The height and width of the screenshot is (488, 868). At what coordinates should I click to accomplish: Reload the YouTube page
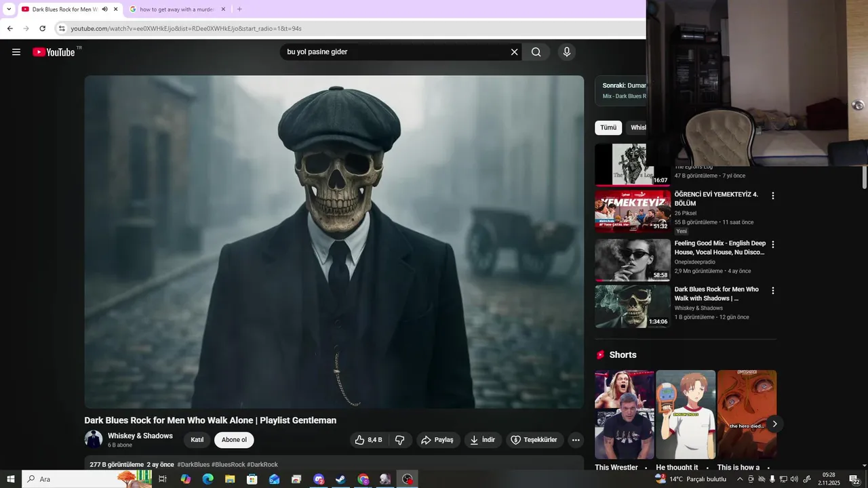(x=43, y=28)
